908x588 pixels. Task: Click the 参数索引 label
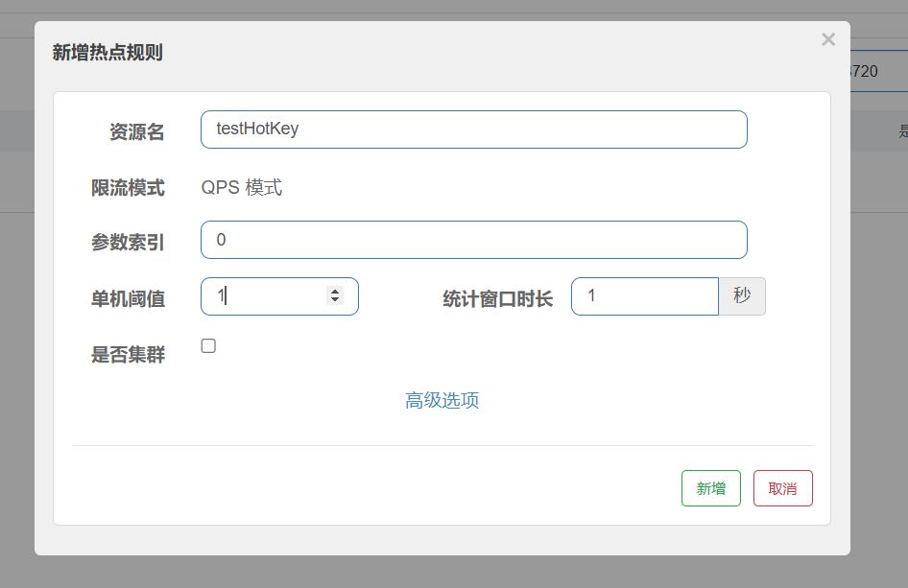click(x=128, y=243)
